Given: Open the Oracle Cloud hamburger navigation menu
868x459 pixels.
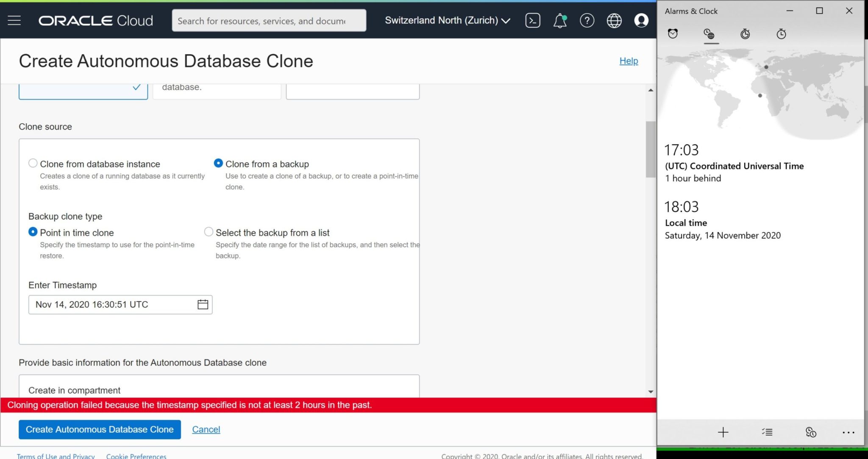Looking at the screenshot, I should [x=14, y=20].
